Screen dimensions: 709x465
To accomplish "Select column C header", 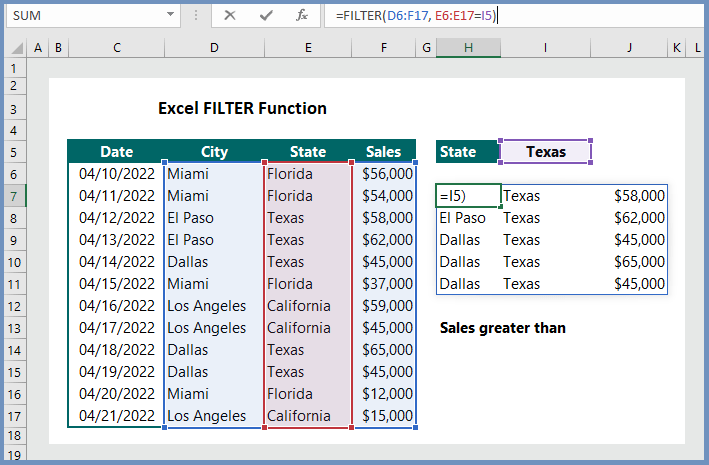I will point(117,47).
